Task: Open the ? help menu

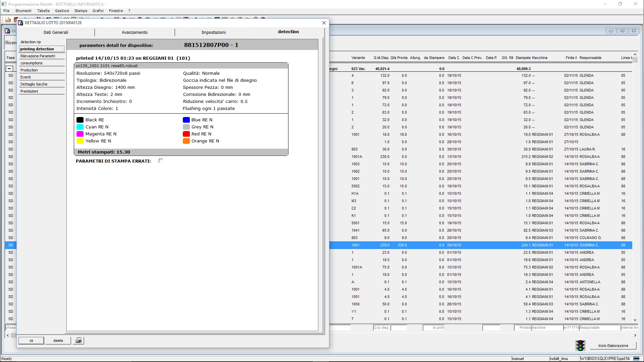Action: (x=129, y=11)
